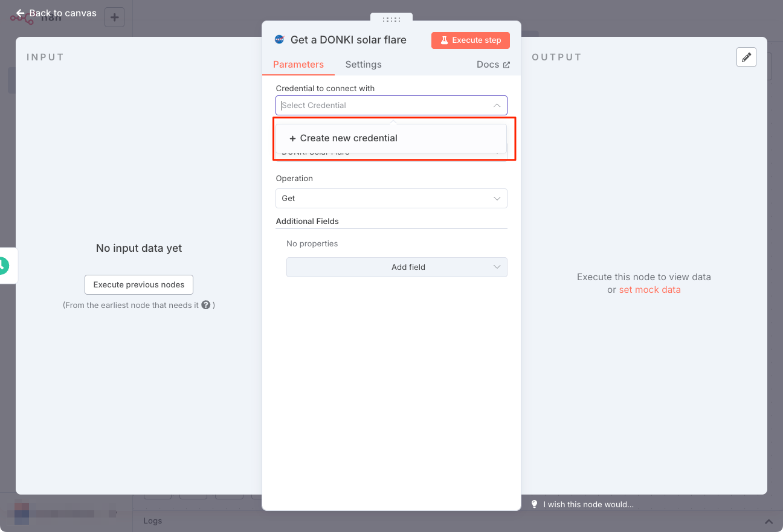Open the Docs link
783x532 pixels.
click(x=493, y=65)
